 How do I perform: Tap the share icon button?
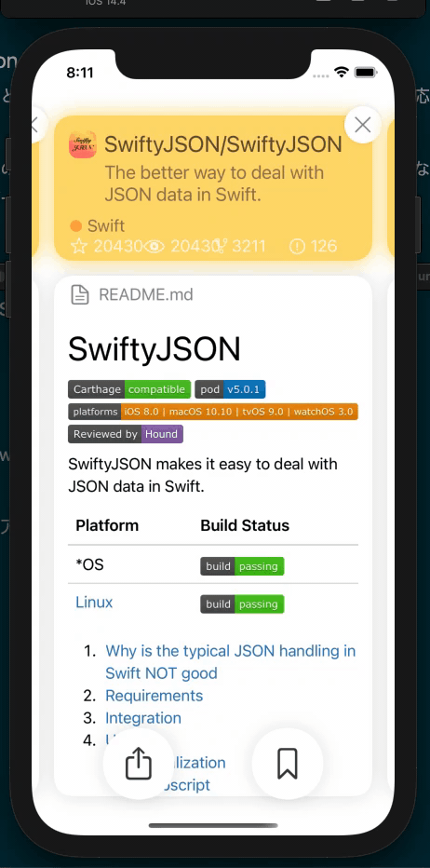coord(139,764)
